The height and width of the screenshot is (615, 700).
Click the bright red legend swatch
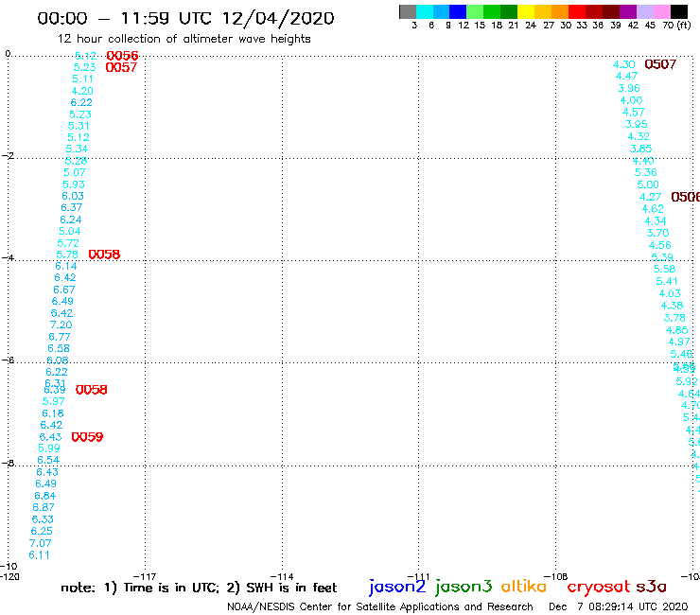[577, 11]
